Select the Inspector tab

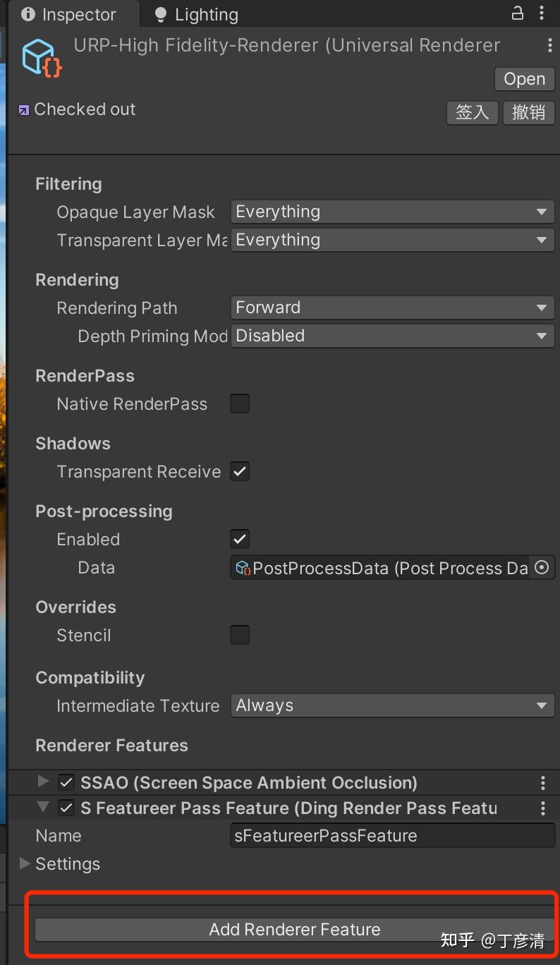coord(74,13)
